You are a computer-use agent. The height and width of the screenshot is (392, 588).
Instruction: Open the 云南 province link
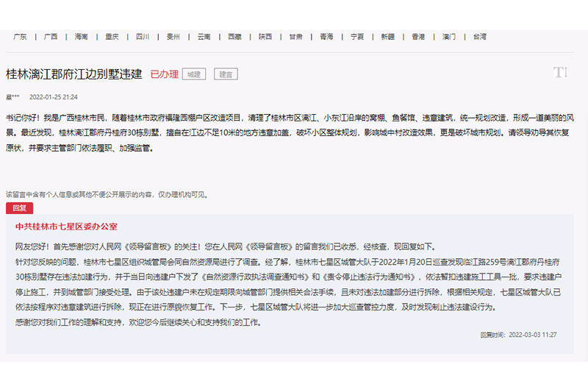[x=204, y=37]
